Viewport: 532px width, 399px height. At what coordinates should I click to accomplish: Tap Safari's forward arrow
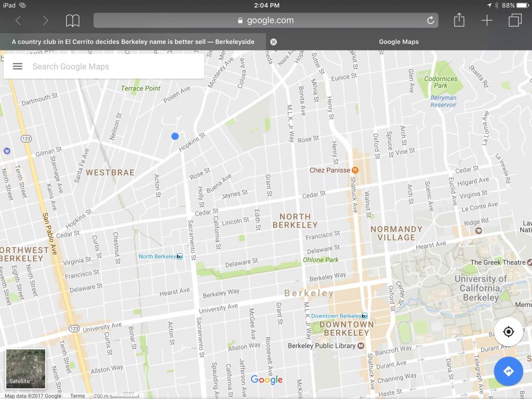pyautogui.click(x=45, y=21)
